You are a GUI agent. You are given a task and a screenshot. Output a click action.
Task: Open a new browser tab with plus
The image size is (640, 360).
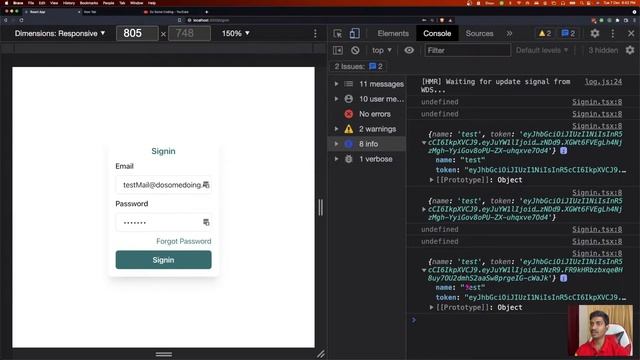click(207, 12)
